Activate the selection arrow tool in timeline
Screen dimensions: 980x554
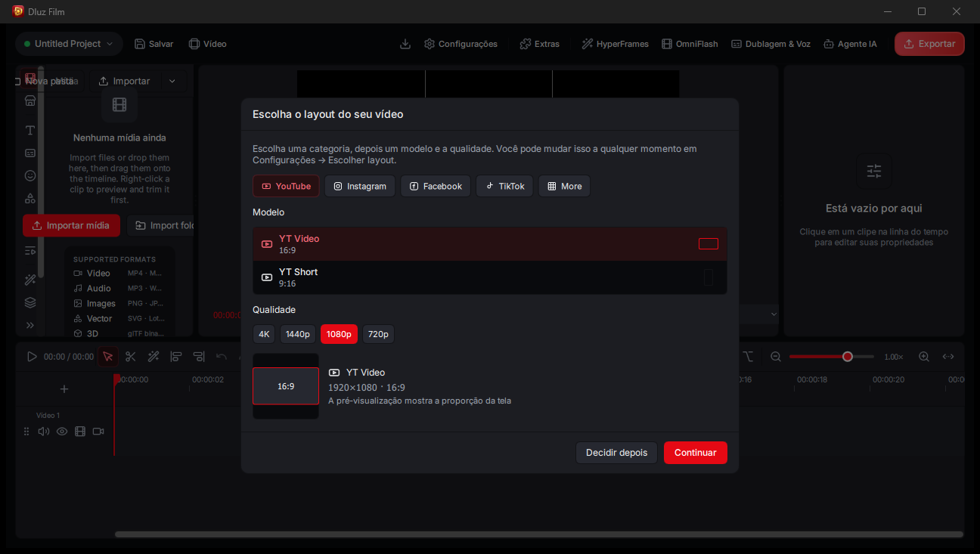coord(108,357)
